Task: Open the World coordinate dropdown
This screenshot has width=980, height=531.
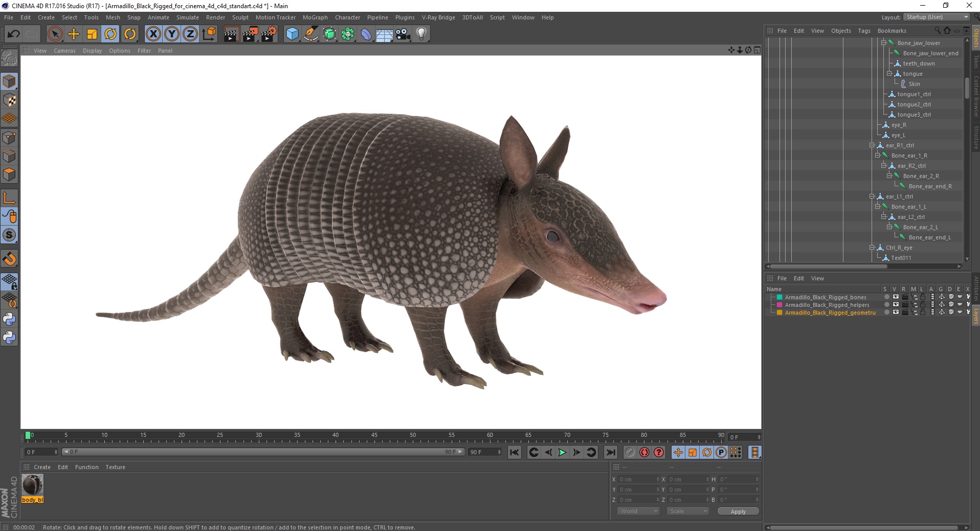Action: pos(638,511)
